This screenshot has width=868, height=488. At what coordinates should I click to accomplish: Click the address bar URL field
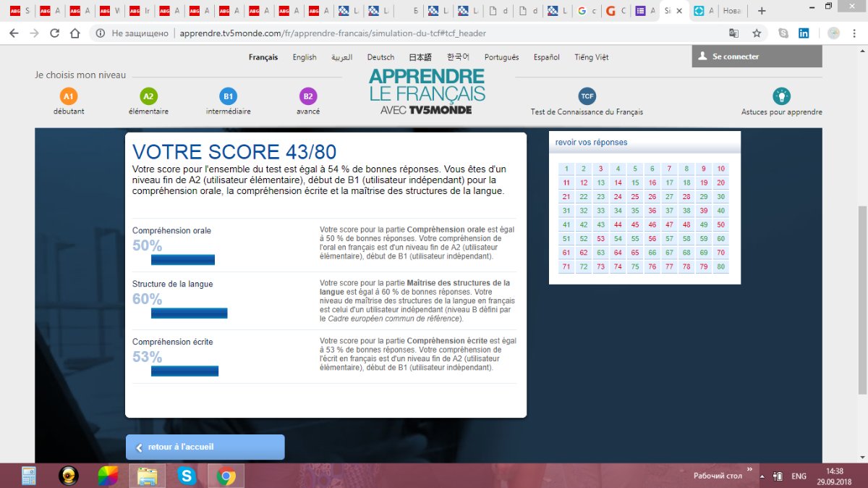tap(434, 33)
